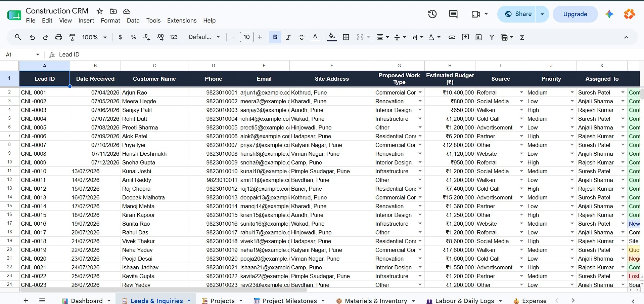
Task: Create a filter
Action: tap(492, 37)
